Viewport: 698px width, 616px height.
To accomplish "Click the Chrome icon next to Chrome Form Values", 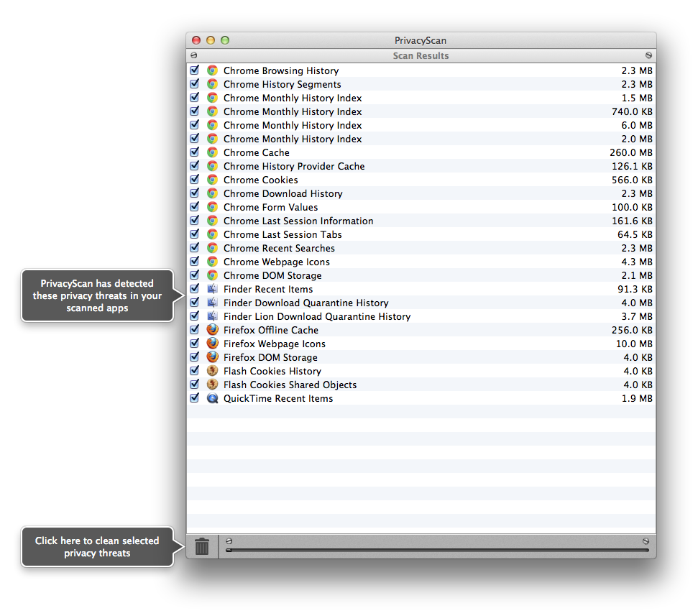I will (212, 207).
